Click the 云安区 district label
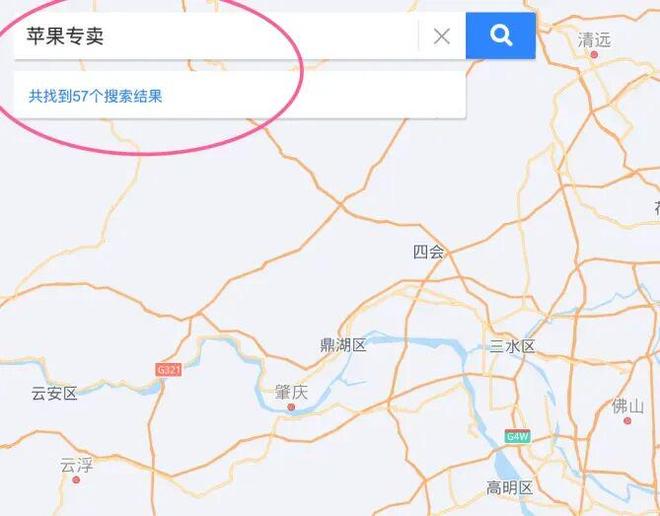This screenshot has height=516, width=660. (54, 394)
